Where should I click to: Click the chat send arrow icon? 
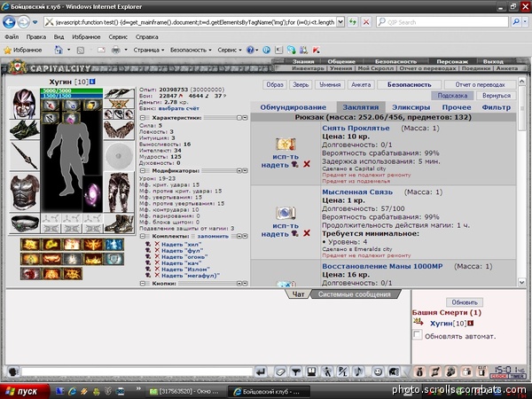tap(261, 372)
